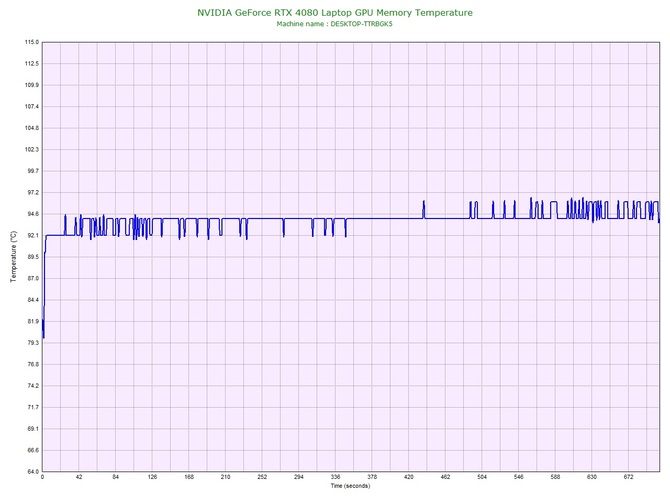This screenshot has width=670, height=503.
Task: Select the 92.1 y-axis tick label
Action: click(32, 235)
